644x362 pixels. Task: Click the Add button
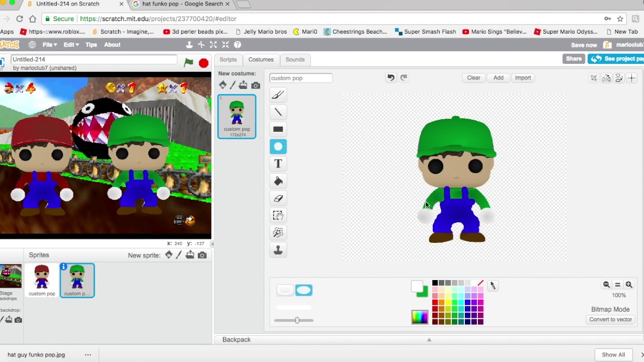[x=498, y=78]
